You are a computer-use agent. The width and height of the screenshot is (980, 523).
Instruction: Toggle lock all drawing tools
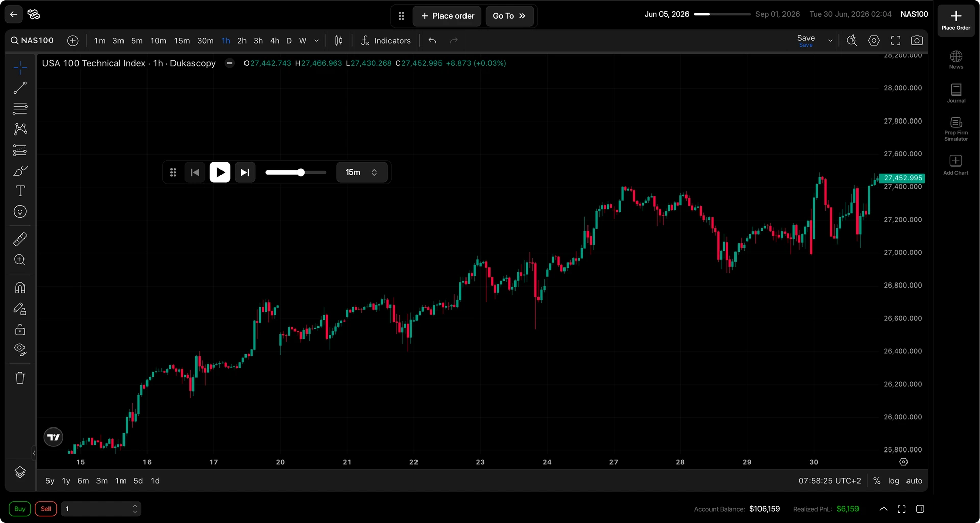pyautogui.click(x=20, y=329)
